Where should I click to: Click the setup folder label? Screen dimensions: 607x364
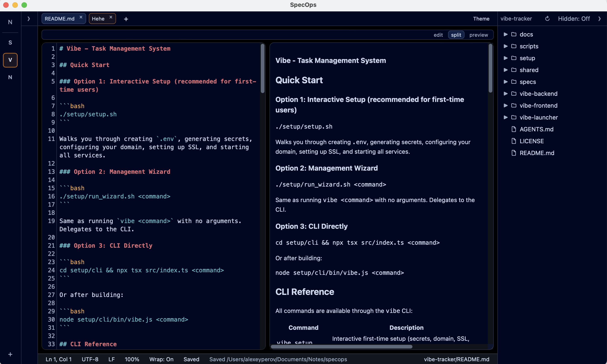[x=527, y=58]
